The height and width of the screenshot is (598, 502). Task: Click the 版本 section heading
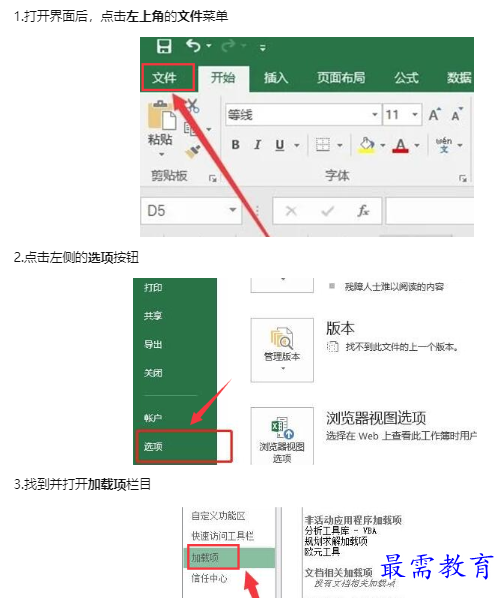(340, 328)
